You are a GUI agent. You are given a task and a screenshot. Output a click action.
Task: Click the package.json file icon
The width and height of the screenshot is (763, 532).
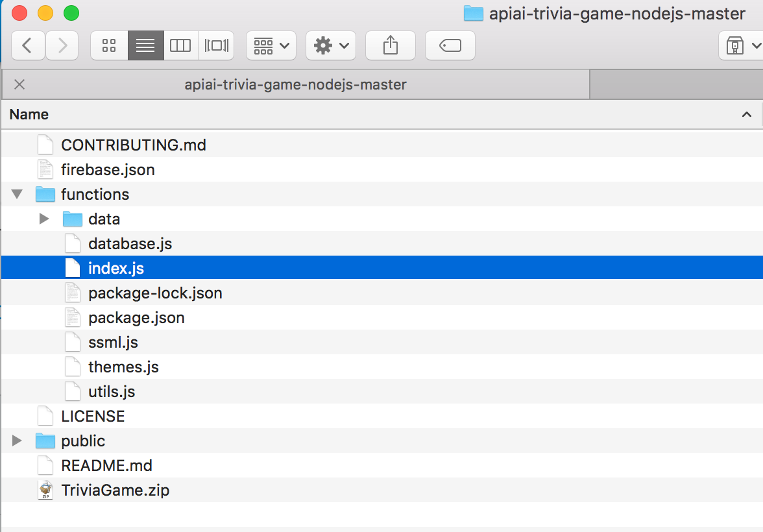coord(73,317)
